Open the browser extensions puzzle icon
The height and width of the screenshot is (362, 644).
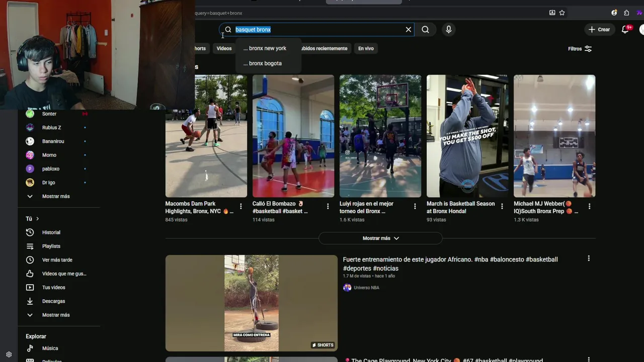click(626, 13)
